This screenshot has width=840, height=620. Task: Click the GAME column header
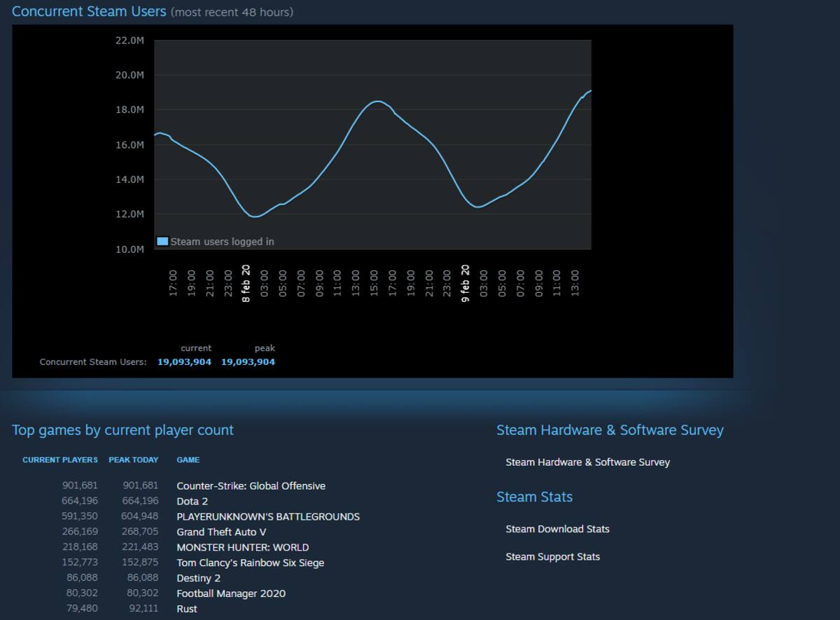[188, 460]
